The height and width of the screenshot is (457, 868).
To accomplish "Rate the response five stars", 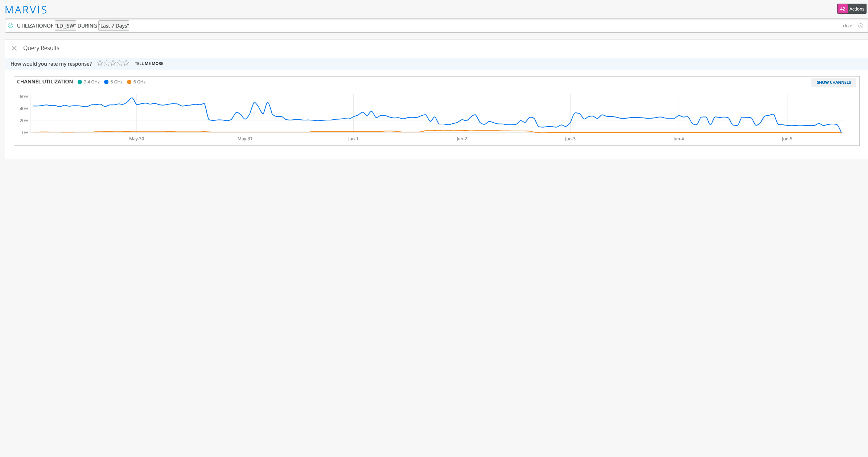I will pos(126,63).
